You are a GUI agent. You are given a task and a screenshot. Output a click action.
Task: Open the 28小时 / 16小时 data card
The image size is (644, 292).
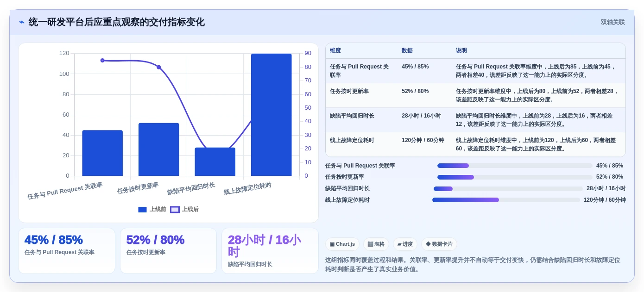coord(270,250)
